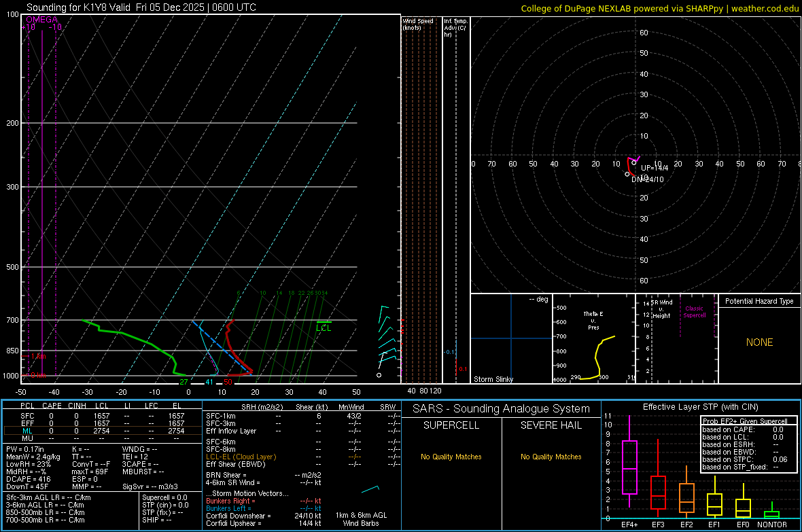This screenshot has height=532, width=802.
Task: Click the SUPERCELL column header in SARS
Action: coord(451,426)
